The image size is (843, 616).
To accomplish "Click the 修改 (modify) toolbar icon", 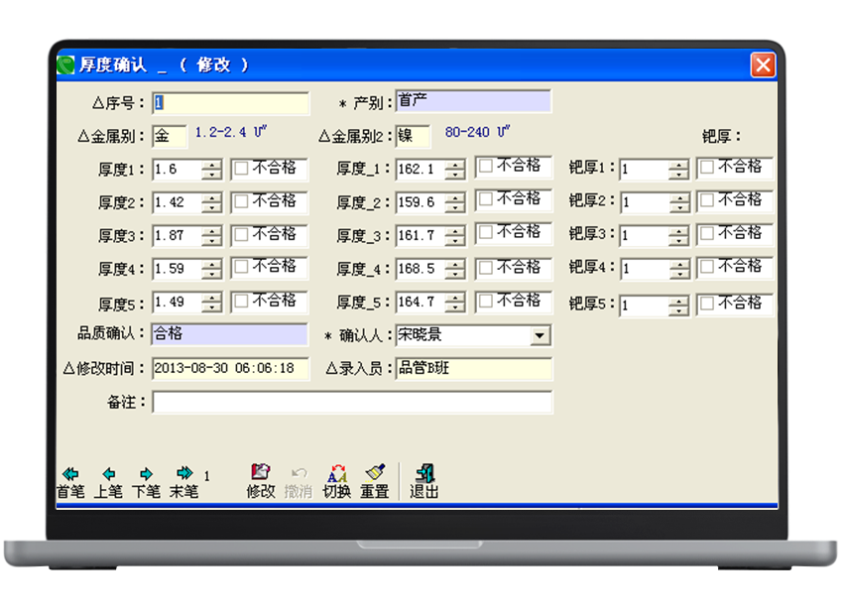I will (260, 473).
